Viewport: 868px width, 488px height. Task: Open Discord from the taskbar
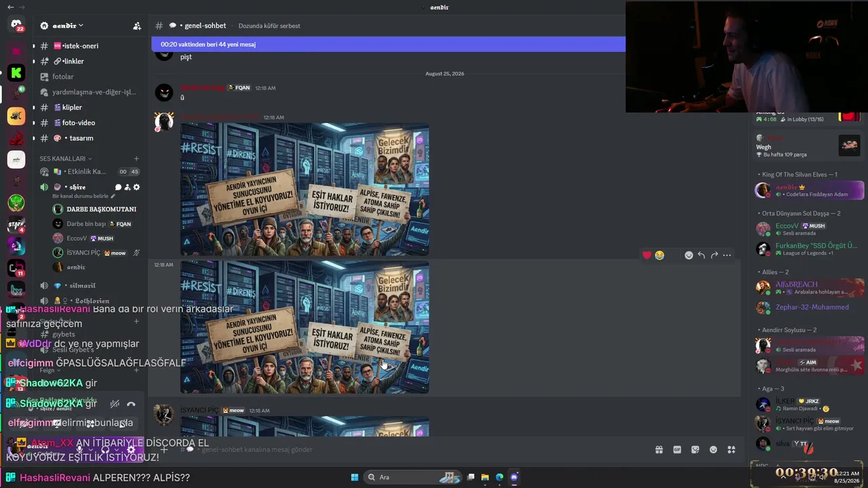[x=514, y=477]
